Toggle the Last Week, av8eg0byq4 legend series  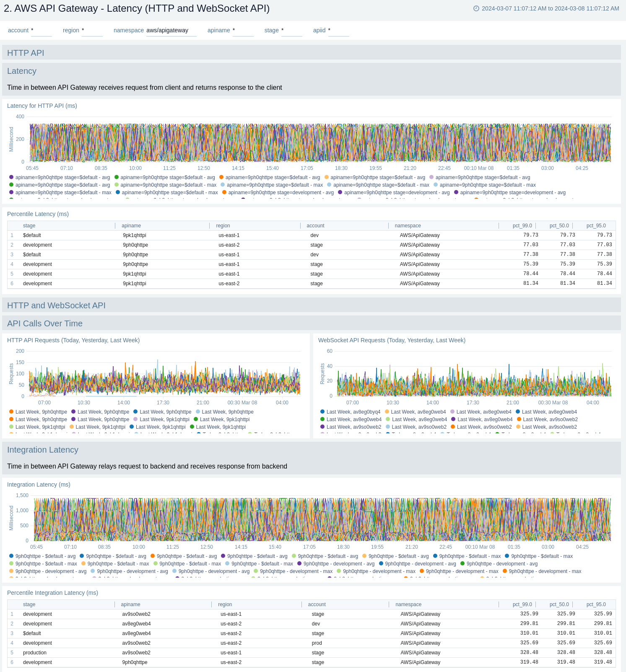point(350,412)
